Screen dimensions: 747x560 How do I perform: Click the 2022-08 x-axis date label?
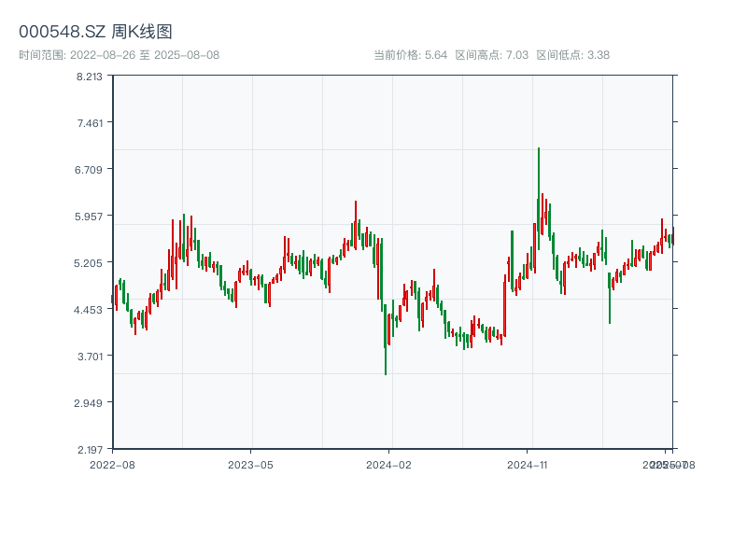[112, 464]
